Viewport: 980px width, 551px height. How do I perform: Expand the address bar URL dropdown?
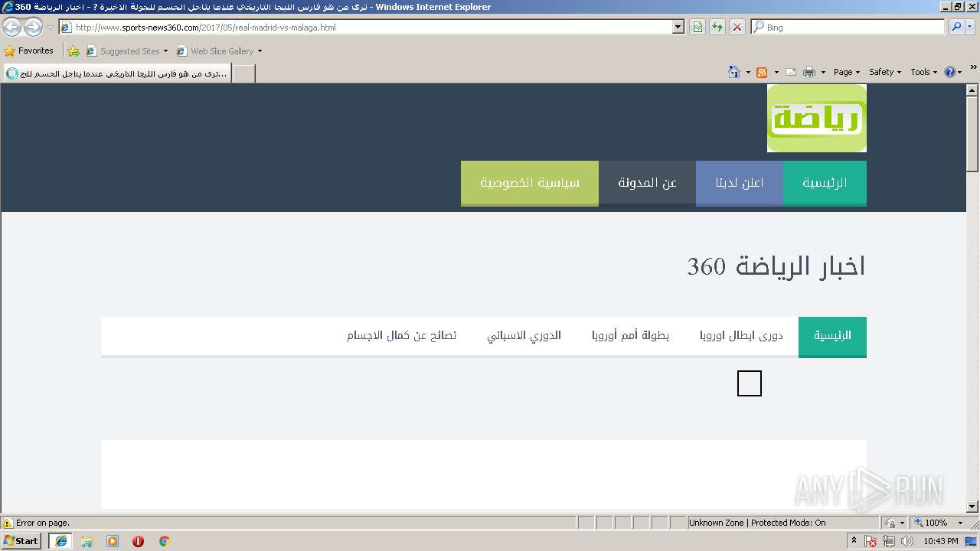click(x=678, y=28)
